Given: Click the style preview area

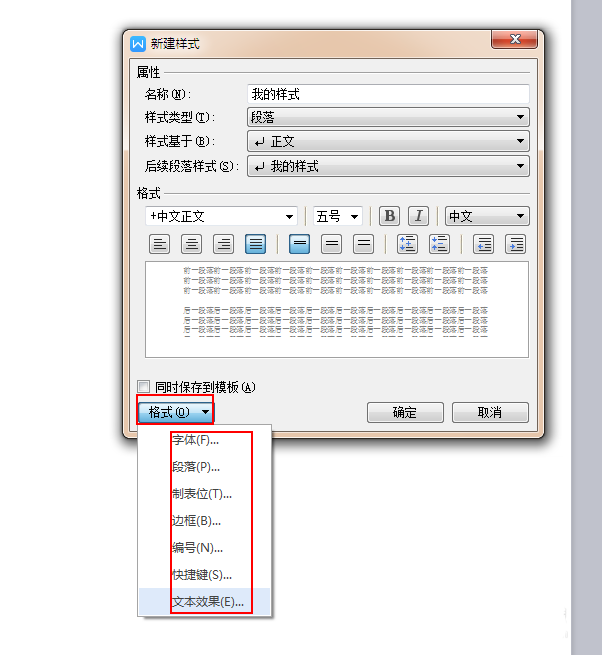Looking at the screenshot, I should 337,310.
